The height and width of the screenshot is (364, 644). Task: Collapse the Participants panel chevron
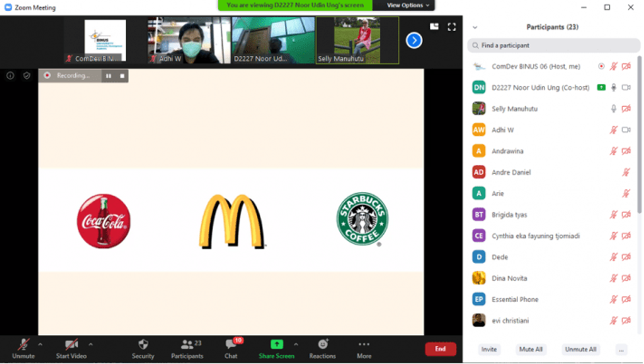click(x=475, y=28)
